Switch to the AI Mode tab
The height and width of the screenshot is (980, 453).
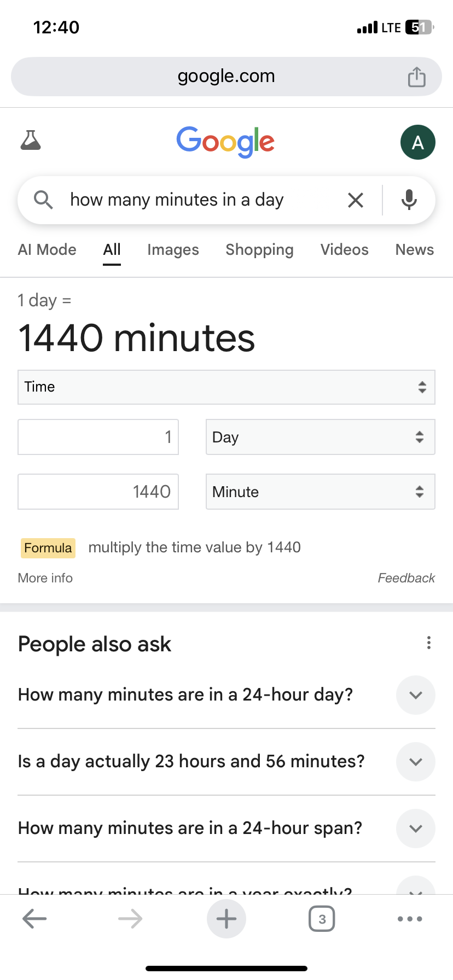click(x=47, y=250)
